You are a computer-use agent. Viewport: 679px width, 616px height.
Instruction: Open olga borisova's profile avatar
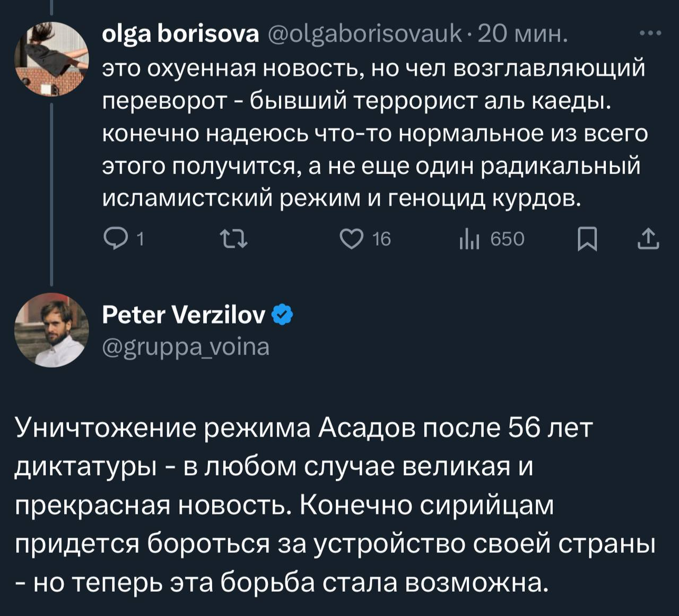pyautogui.click(x=51, y=59)
